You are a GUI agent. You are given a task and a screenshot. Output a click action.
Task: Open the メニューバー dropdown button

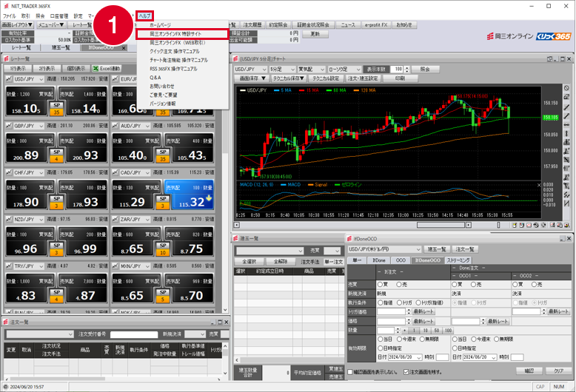tap(51, 25)
